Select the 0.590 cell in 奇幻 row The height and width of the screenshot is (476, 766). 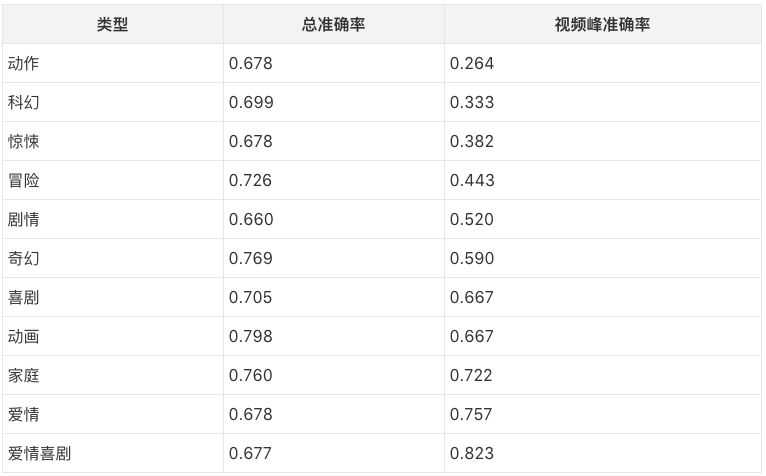tap(472, 259)
